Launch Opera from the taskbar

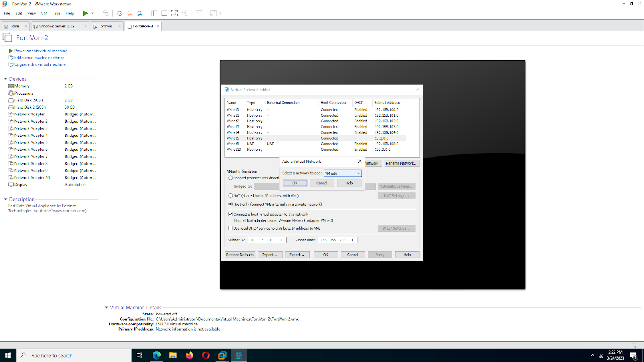click(x=206, y=355)
